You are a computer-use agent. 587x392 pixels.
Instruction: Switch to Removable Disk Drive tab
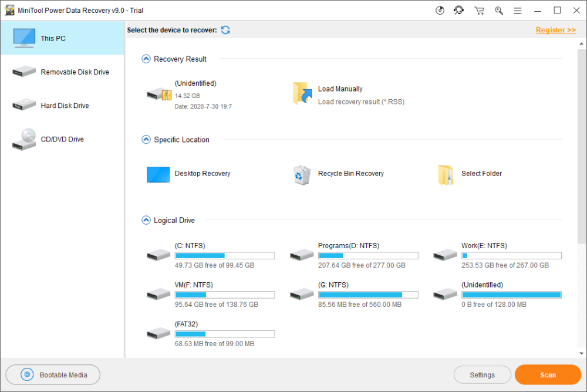[62, 72]
